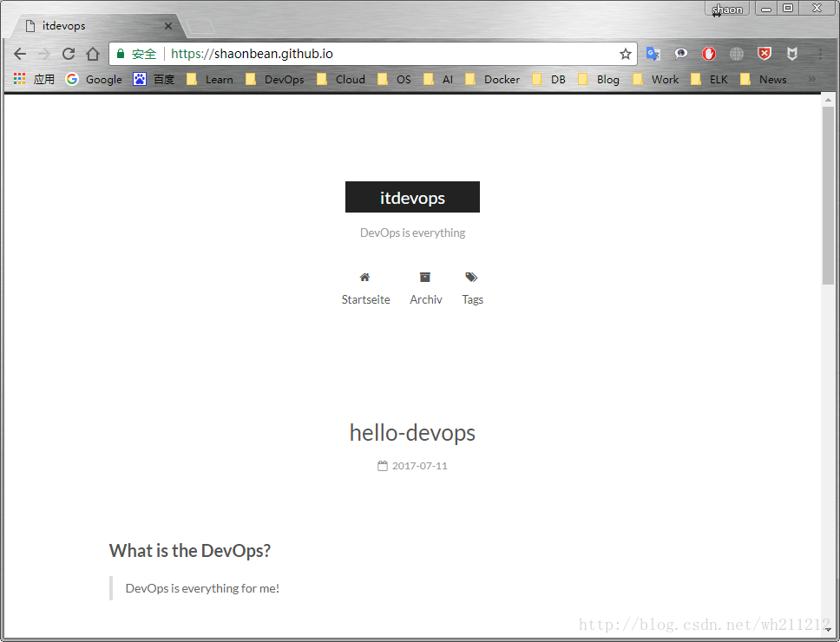Click the post date 2017-07-11
This screenshot has width=840, height=642.
pyautogui.click(x=419, y=466)
